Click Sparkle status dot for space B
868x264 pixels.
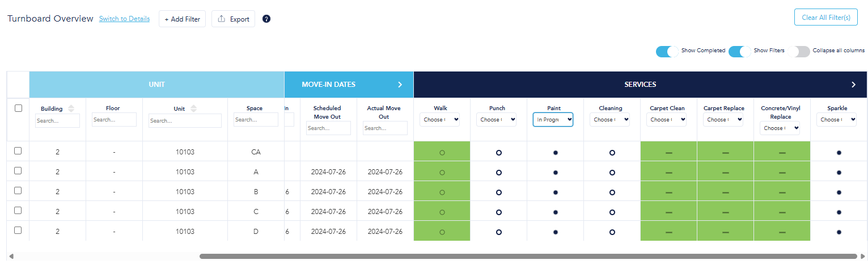tap(839, 192)
